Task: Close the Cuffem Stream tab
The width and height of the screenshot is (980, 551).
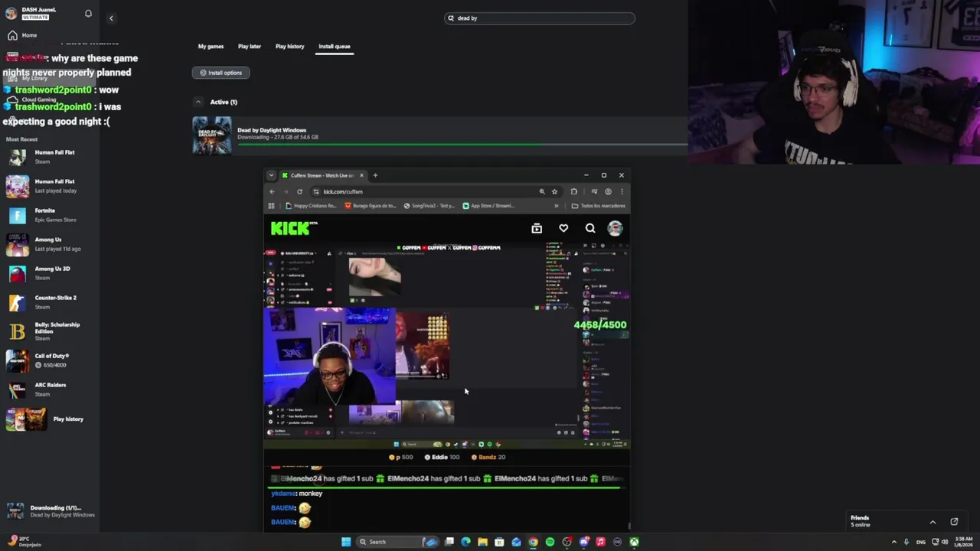Action: coord(361,175)
